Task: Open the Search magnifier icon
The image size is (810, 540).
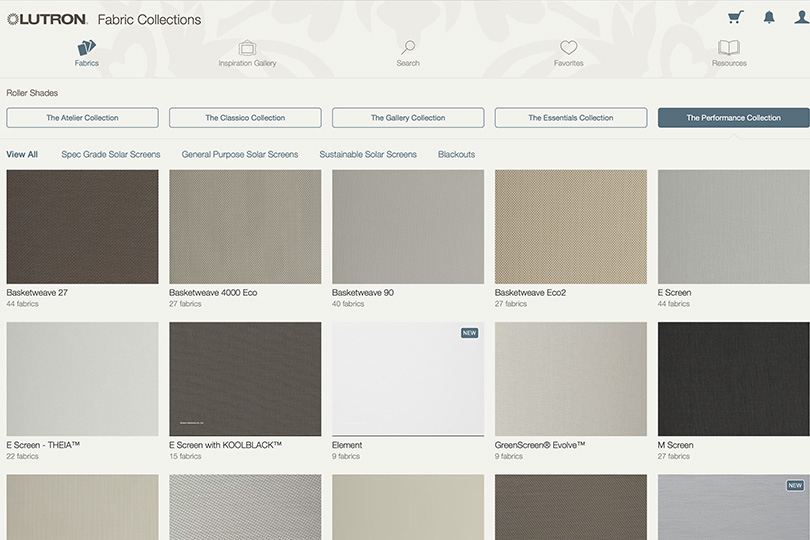Action: click(408, 48)
